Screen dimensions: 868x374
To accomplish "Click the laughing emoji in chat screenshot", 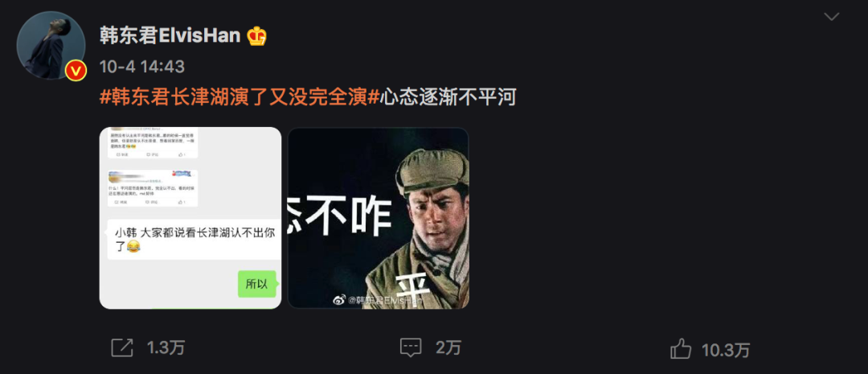I will (x=133, y=247).
